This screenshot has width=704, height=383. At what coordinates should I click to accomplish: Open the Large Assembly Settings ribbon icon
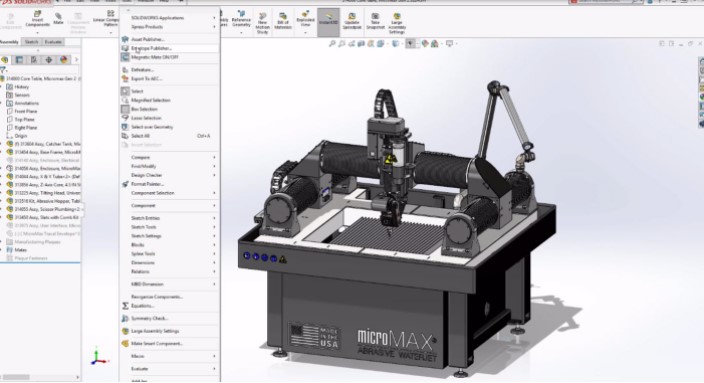tap(397, 23)
